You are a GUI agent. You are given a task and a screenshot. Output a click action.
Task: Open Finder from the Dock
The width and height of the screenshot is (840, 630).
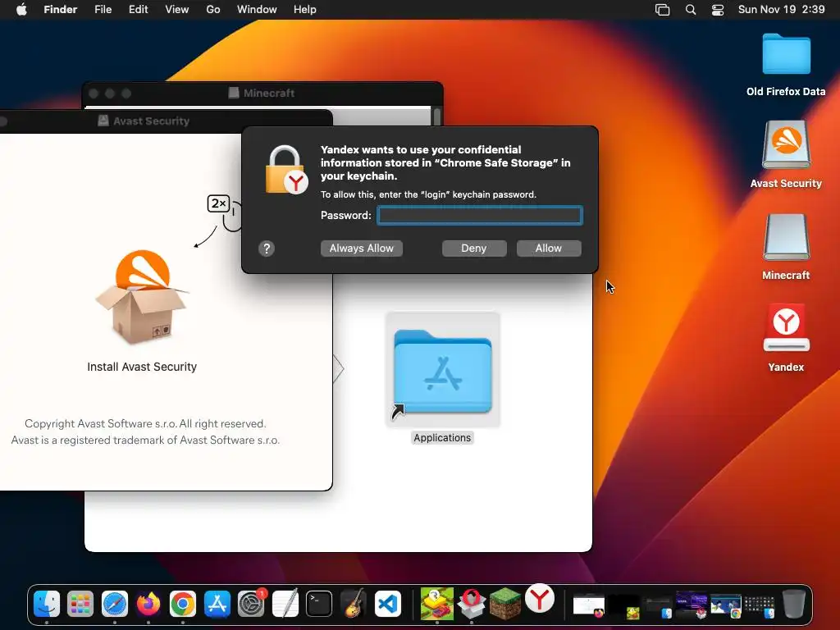(x=47, y=604)
